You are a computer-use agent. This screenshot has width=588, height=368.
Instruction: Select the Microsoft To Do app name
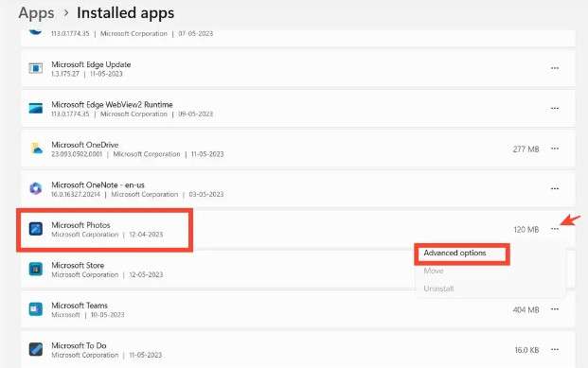(x=79, y=345)
